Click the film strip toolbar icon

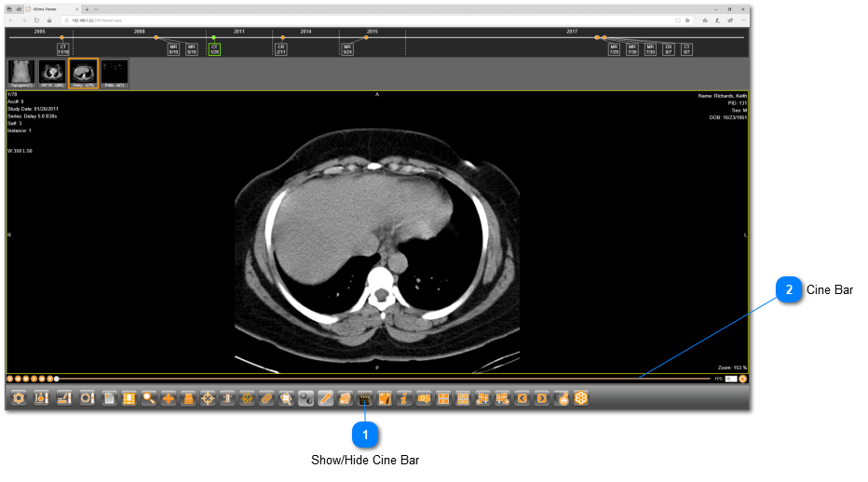click(x=129, y=398)
